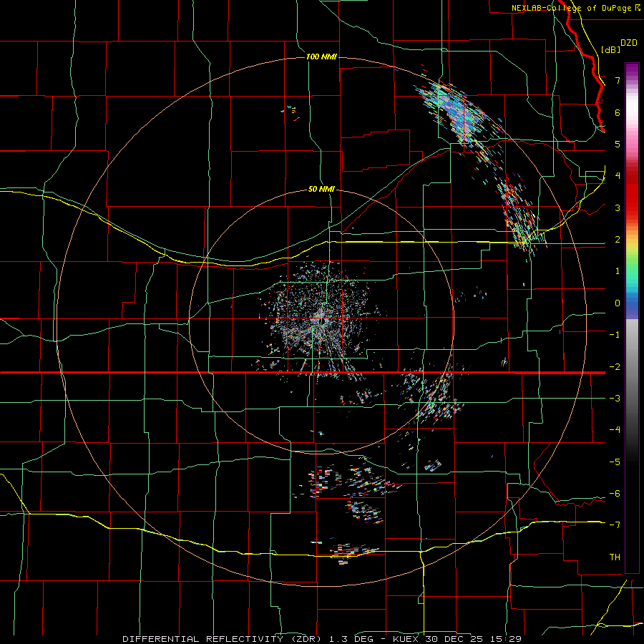Select the -2 dB scale tick label

point(615,366)
